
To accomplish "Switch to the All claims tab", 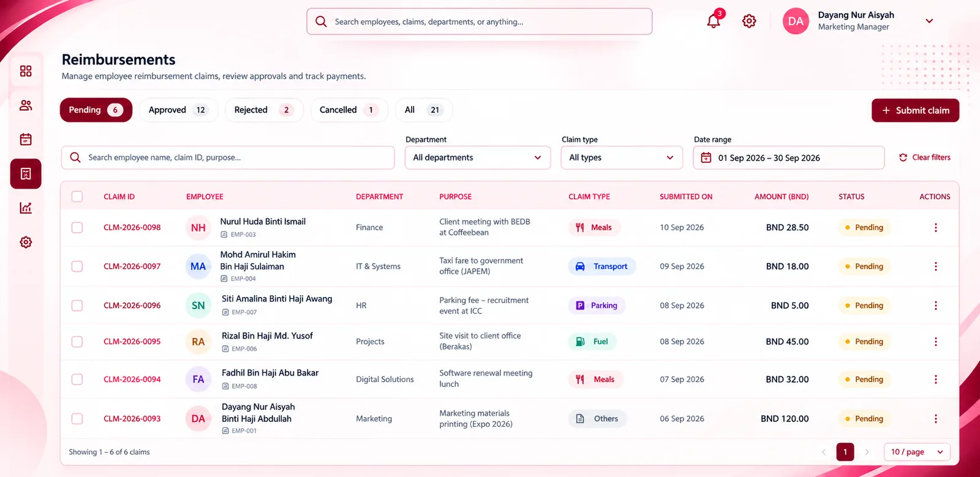I will [x=424, y=110].
